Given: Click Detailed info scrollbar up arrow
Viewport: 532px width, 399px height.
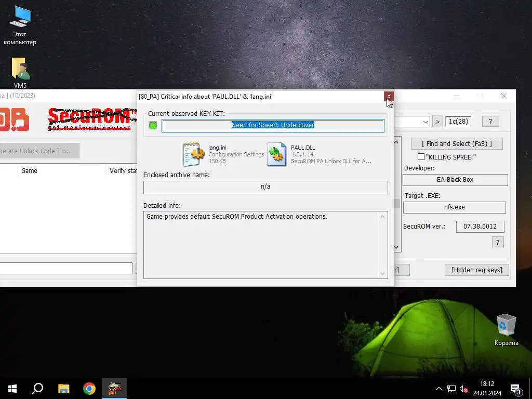Looking at the screenshot, I should pos(383,217).
